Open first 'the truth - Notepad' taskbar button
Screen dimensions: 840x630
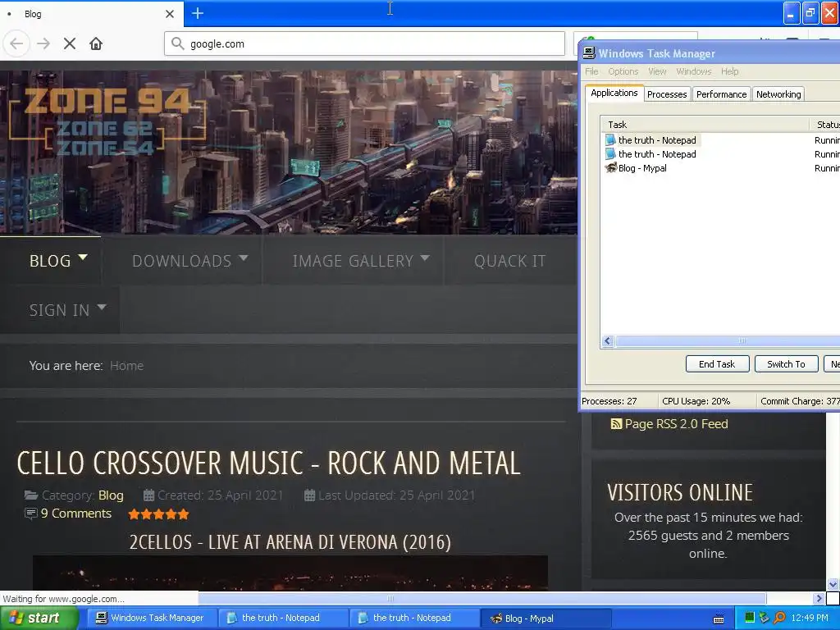[283, 618]
